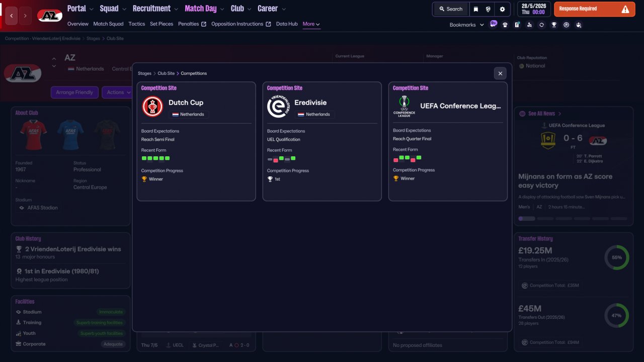
Task: Close the Competitions dialog with the X
Action: (x=500, y=73)
